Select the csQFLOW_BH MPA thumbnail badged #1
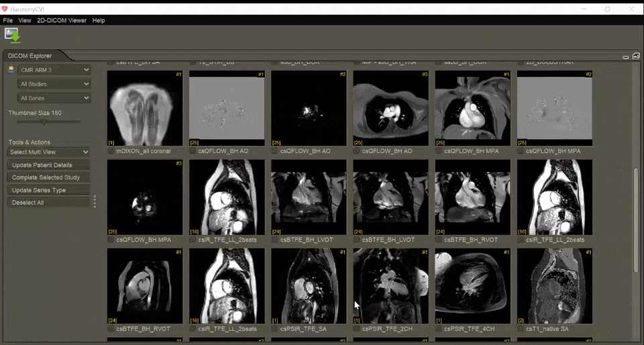This screenshot has width=644, height=345. click(x=473, y=108)
